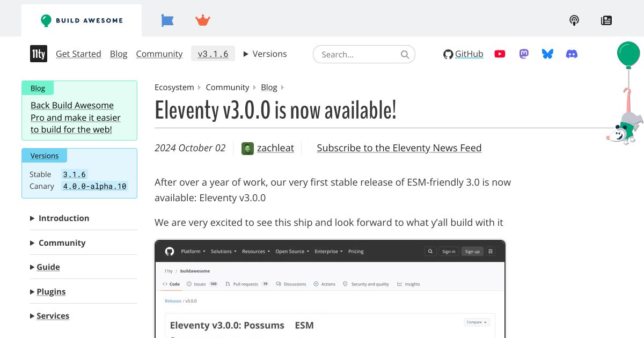
Task: Open the Canary 4.0.0-alpha.10 version link
Action: (x=94, y=186)
